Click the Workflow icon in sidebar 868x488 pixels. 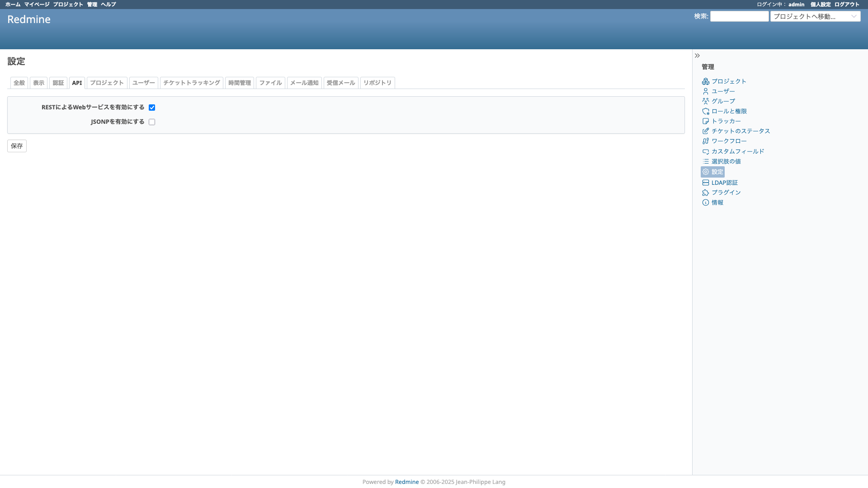pyautogui.click(x=705, y=141)
